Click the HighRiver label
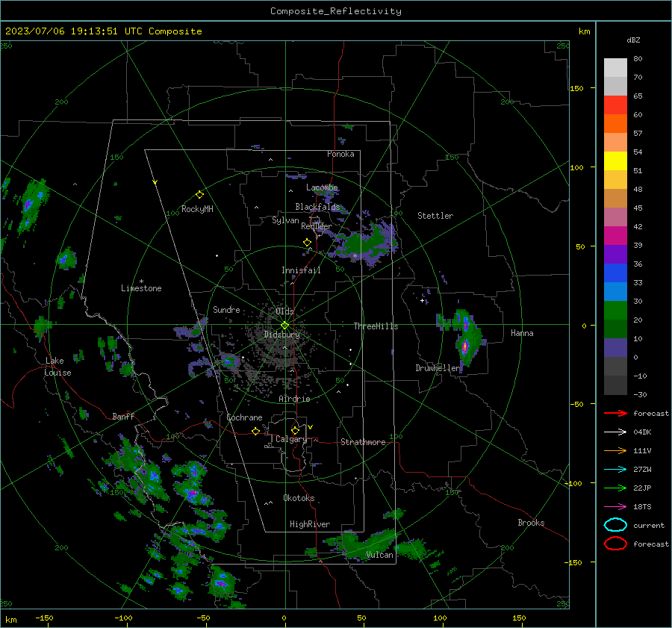This screenshot has width=672, height=628. pyautogui.click(x=310, y=524)
